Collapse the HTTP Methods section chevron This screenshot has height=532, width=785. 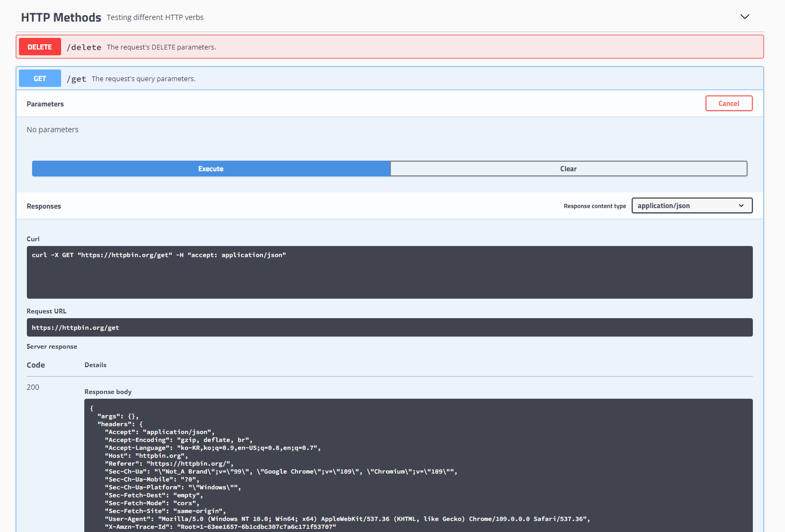[x=744, y=17]
